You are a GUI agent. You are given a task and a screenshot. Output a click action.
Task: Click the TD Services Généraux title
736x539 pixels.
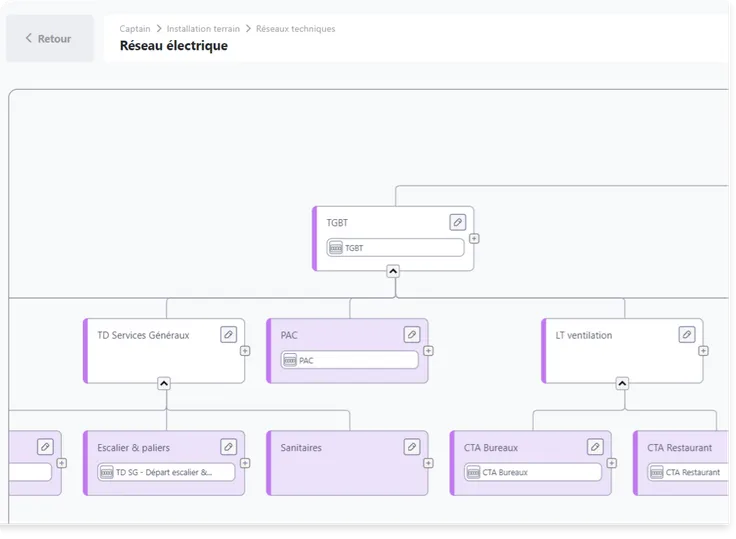[143, 335]
